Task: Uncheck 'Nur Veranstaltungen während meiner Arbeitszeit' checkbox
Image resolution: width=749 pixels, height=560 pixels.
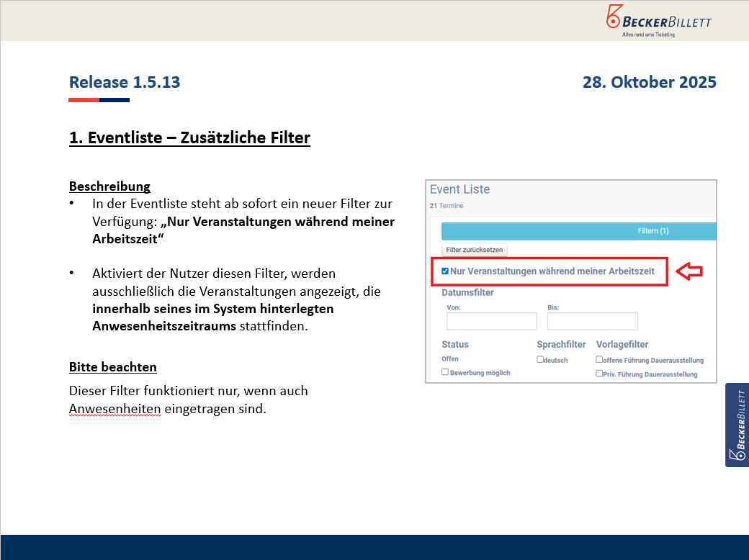Action: point(445,271)
